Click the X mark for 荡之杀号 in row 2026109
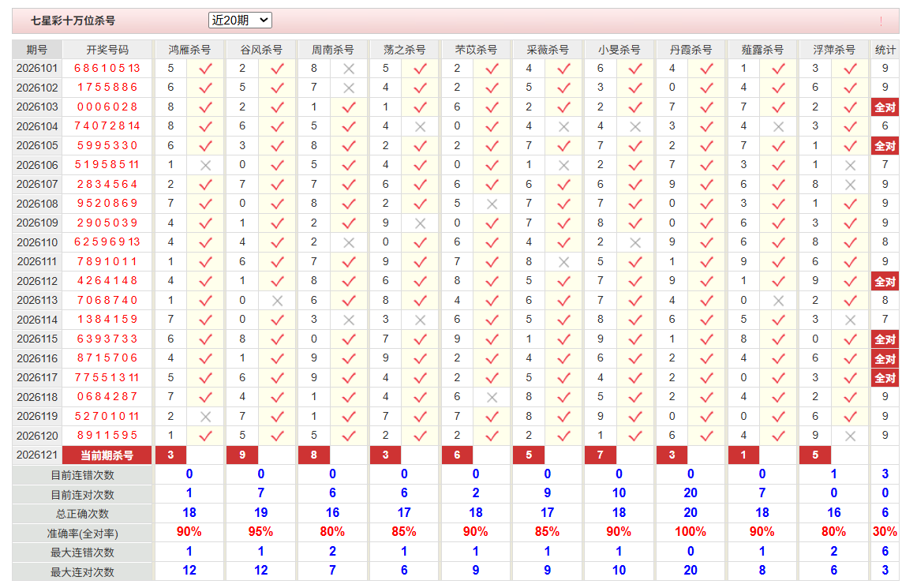Viewport: 902px width, 588px height. pyautogui.click(x=421, y=223)
